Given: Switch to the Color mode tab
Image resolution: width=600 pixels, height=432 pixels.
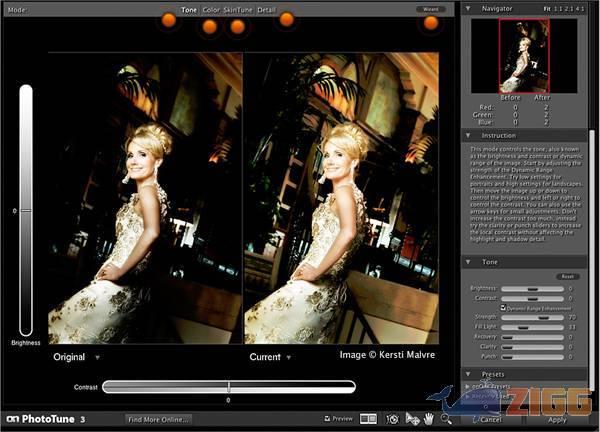Looking at the screenshot, I should point(210,10).
